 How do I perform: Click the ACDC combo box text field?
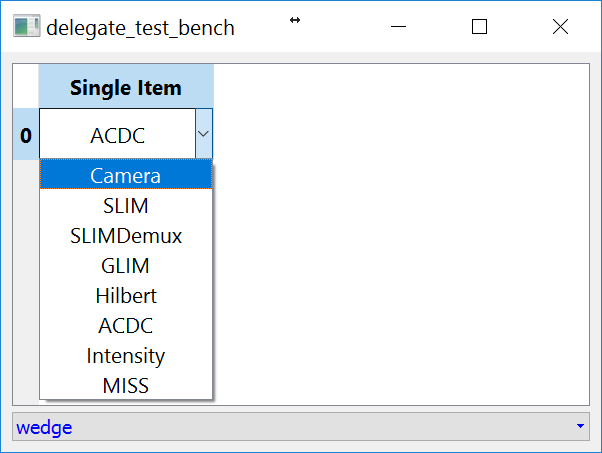pos(117,135)
